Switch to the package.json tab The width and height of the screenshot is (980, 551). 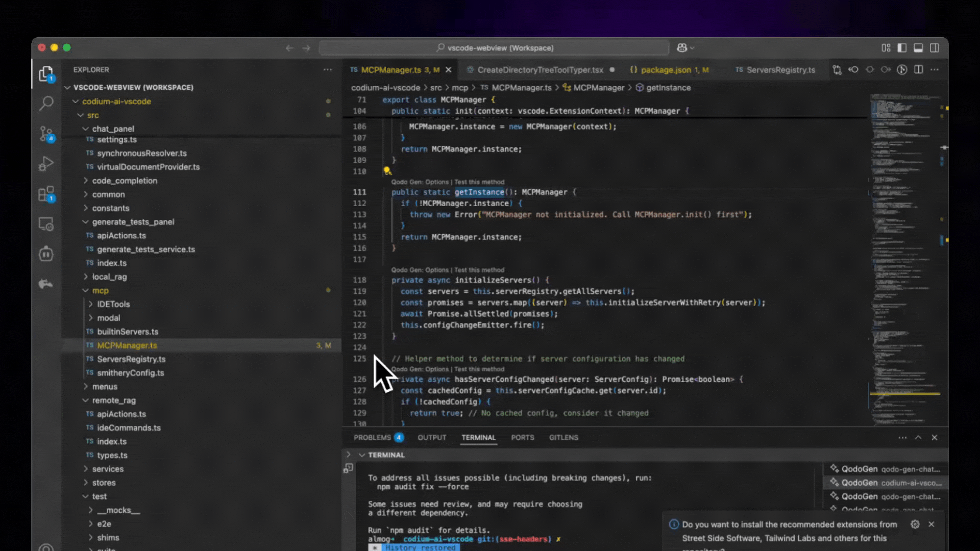click(x=669, y=70)
